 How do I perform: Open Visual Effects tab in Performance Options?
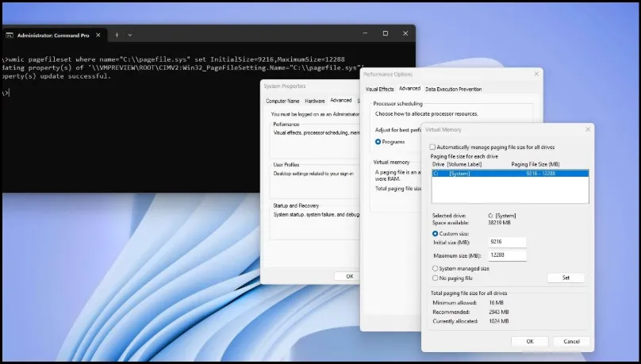[380, 89]
